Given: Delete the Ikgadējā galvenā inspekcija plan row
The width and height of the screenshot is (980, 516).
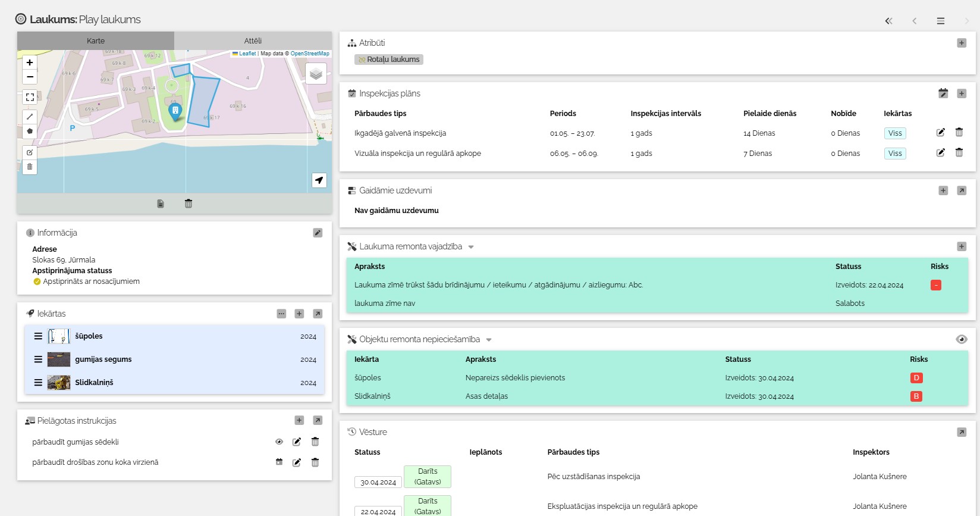Looking at the screenshot, I should click(x=959, y=133).
